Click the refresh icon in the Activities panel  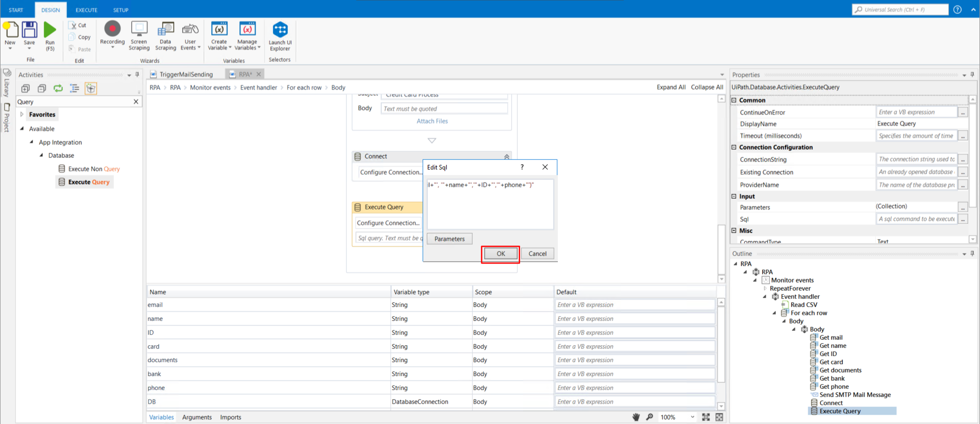(x=58, y=88)
